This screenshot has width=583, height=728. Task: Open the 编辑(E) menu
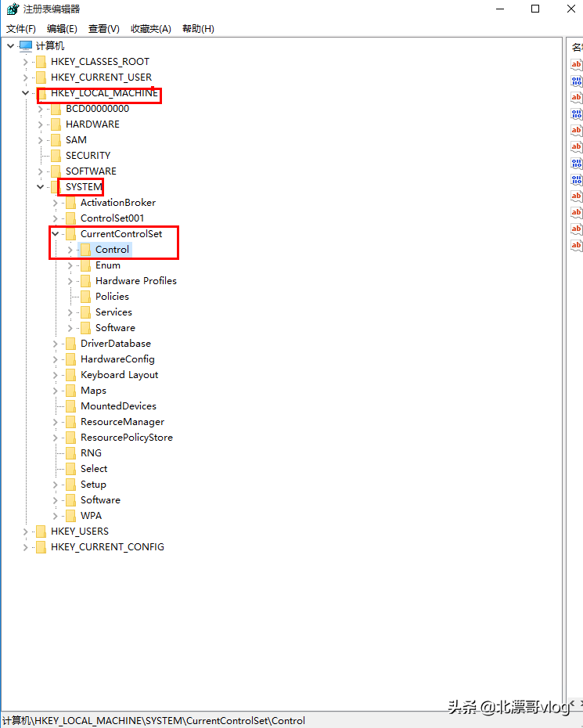(x=62, y=29)
